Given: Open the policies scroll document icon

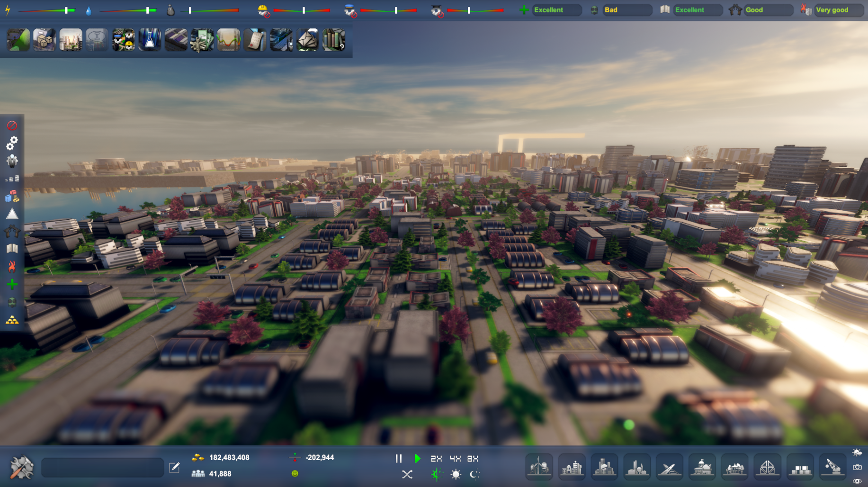Looking at the screenshot, I should point(255,40).
